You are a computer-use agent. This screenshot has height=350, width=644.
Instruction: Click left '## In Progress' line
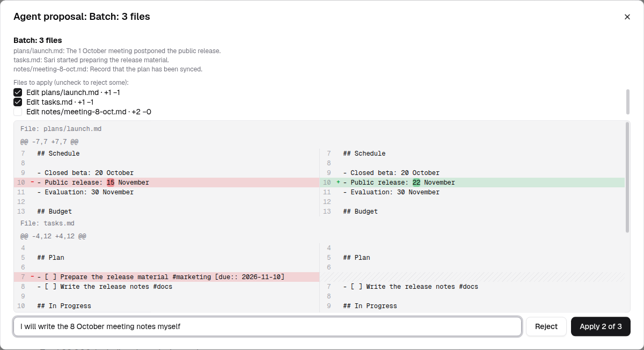[166, 306]
